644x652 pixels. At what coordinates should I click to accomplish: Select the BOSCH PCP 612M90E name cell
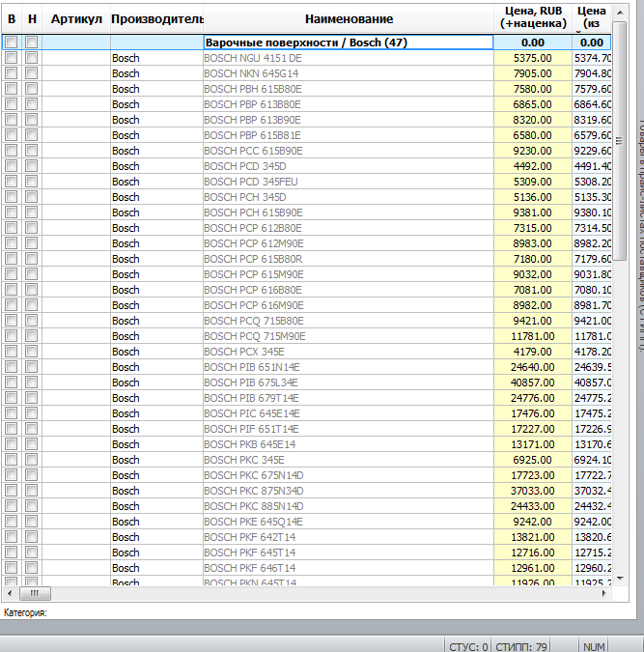[x=349, y=243]
